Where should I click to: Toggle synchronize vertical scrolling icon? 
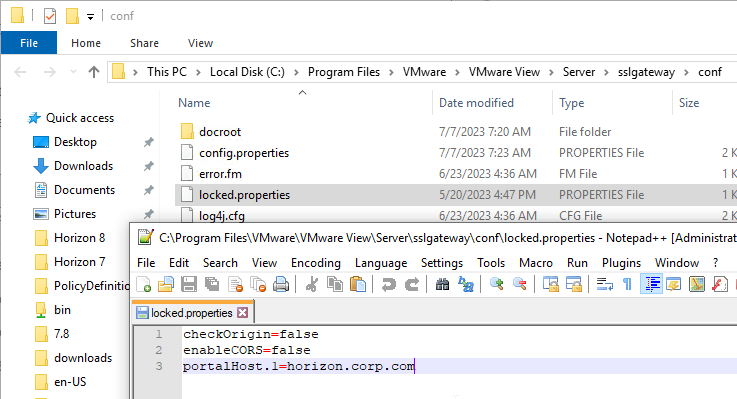550,285
